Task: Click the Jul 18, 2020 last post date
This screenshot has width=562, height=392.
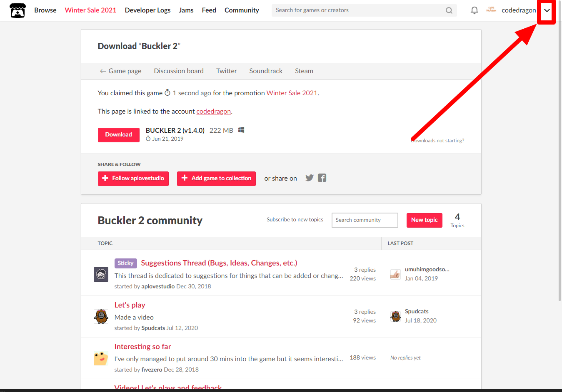Action: pos(420,320)
